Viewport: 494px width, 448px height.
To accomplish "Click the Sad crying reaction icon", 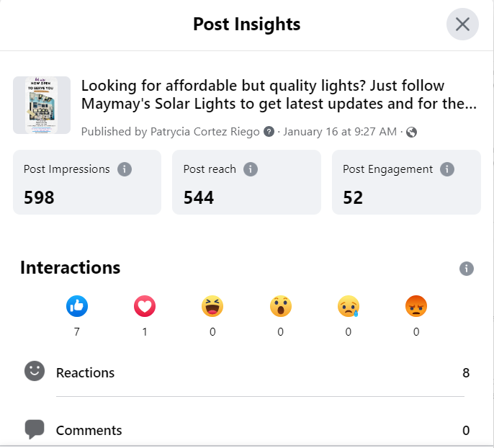I will tap(348, 307).
